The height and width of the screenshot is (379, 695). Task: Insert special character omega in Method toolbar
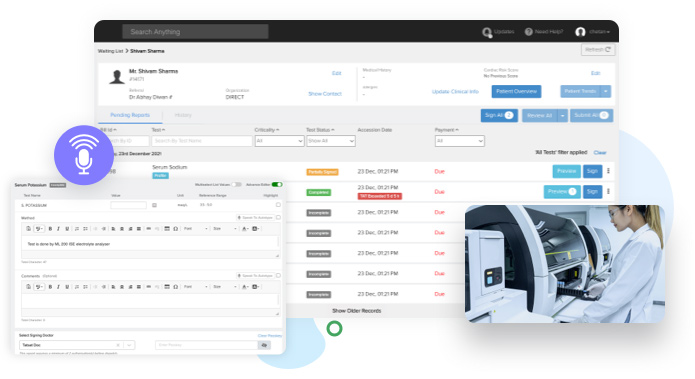point(176,229)
